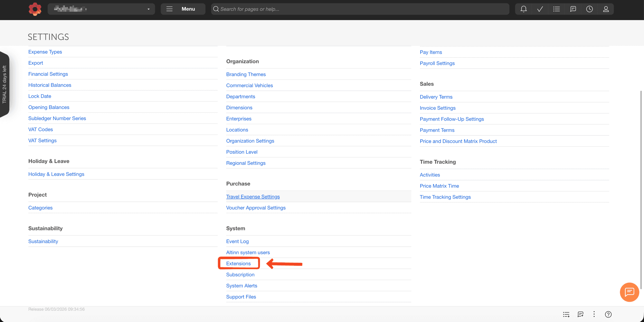
Task: Click the bottom add-to-list icon
Action: (566, 314)
